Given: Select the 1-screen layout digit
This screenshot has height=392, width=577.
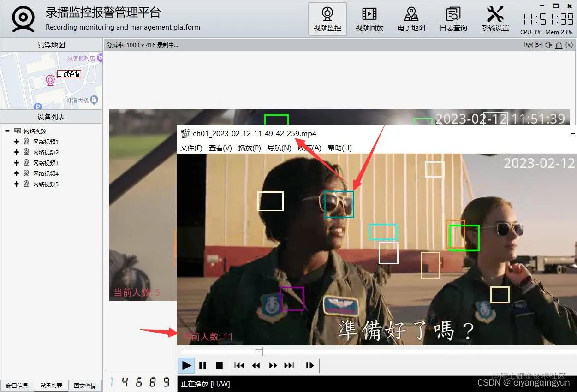Looking at the screenshot, I should tap(111, 382).
